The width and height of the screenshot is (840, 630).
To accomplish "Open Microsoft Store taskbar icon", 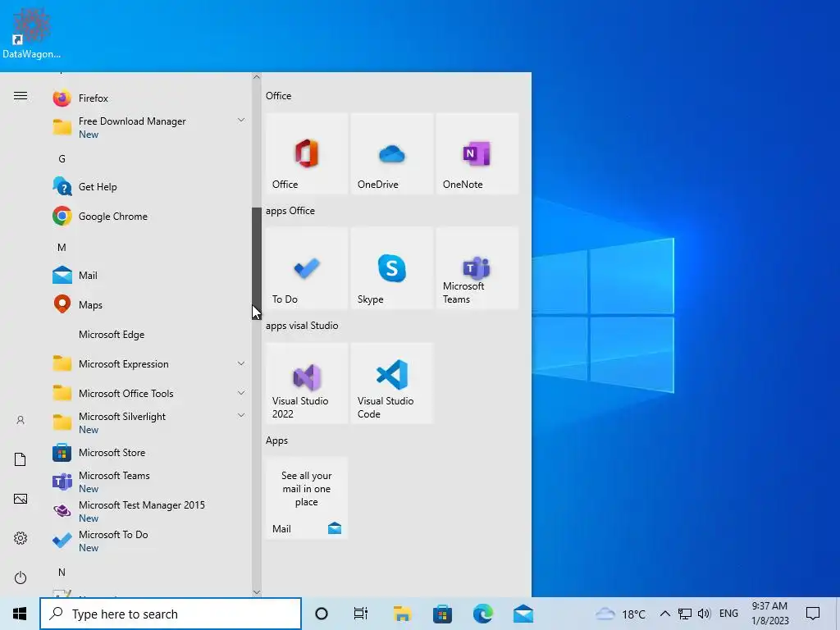I will [x=442, y=614].
